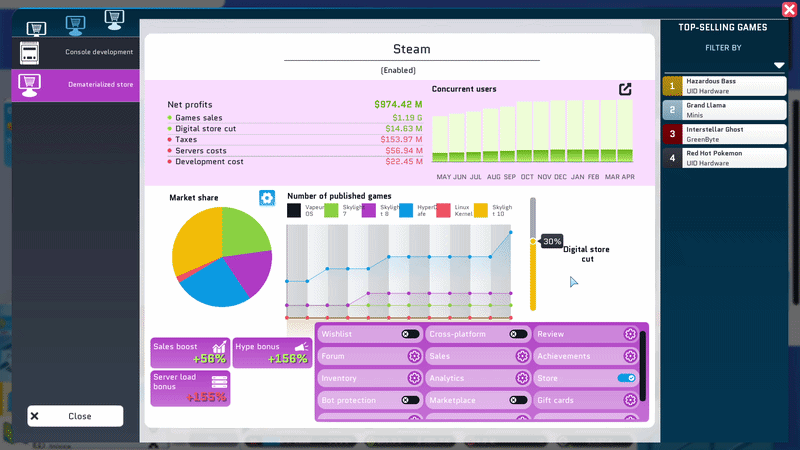This screenshot has width=800, height=450.
Task: Click the Sales boost chart icon
Action: coord(219,347)
